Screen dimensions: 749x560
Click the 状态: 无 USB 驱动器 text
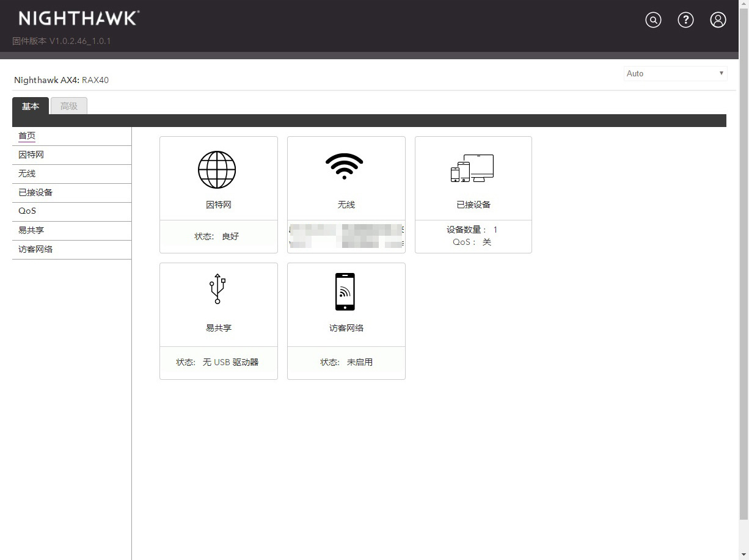(217, 362)
